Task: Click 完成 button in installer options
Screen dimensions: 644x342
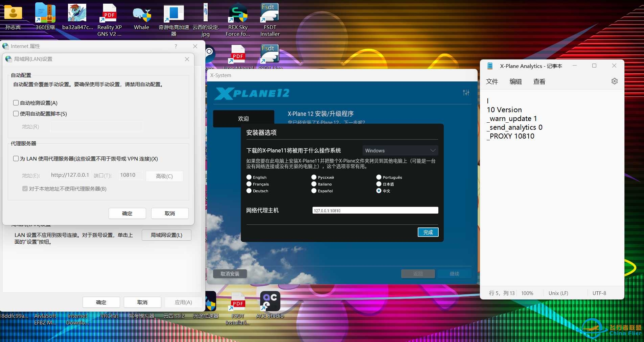Action: click(x=428, y=232)
